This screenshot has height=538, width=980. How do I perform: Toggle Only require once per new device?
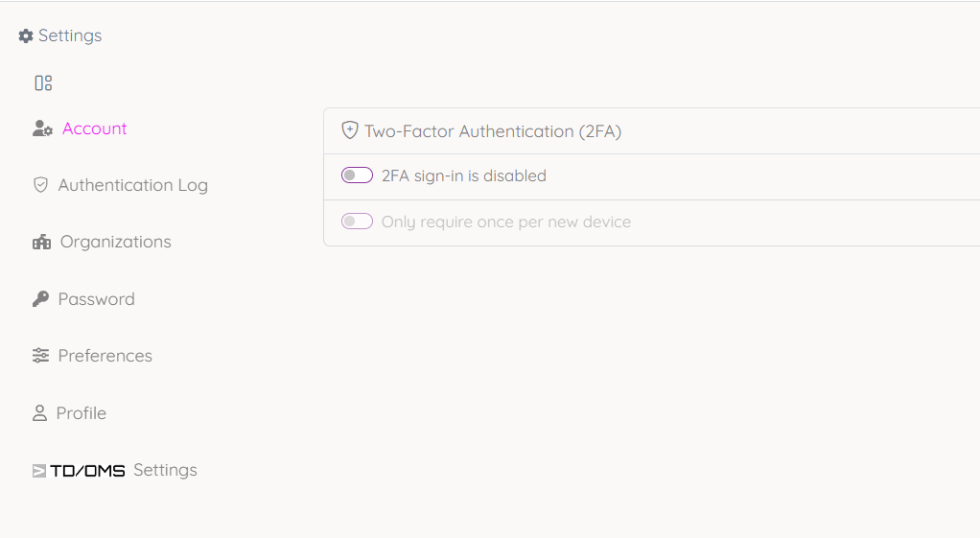pos(357,222)
